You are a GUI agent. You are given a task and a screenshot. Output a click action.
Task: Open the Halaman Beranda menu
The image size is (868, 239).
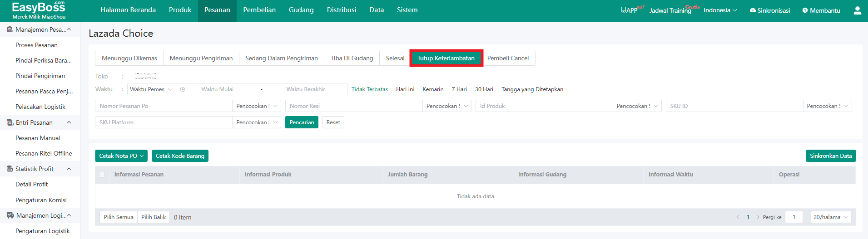pos(128,10)
